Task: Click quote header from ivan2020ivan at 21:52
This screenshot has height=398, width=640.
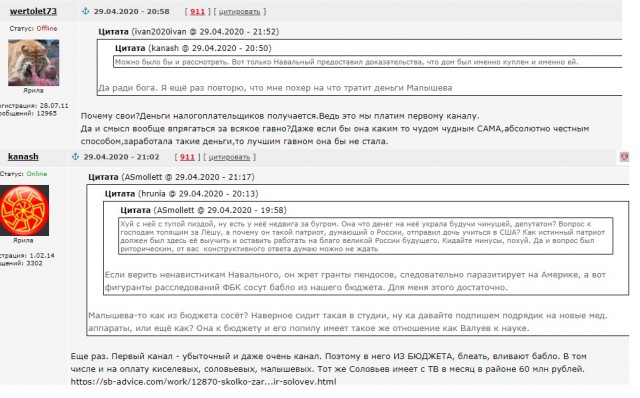Action: click(189, 31)
